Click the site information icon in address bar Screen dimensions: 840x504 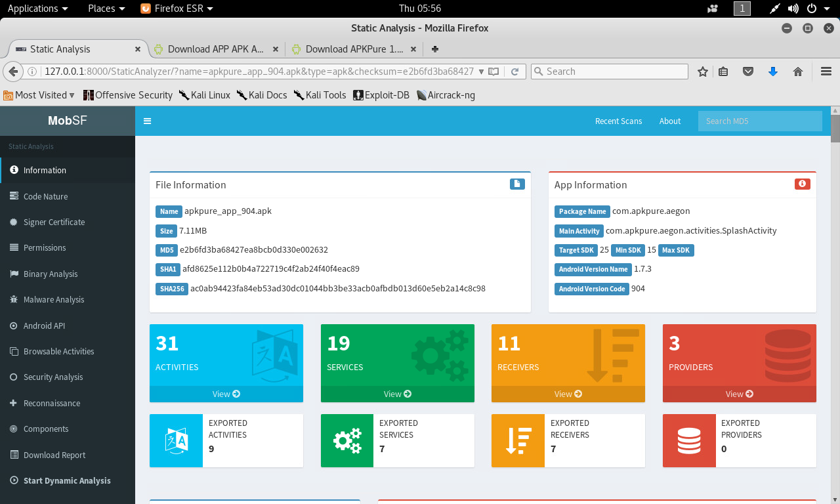tap(32, 72)
